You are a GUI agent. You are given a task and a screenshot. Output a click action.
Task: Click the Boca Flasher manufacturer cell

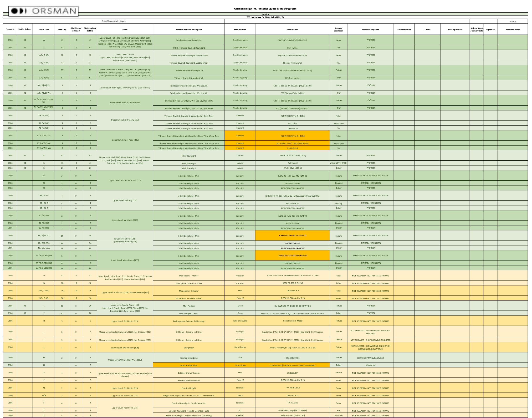(240, 347)
